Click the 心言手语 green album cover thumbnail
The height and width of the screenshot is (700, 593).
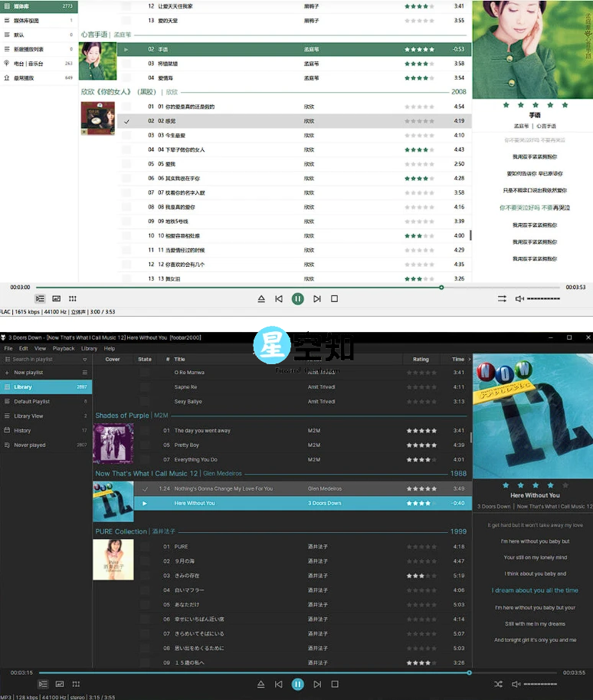(98, 61)
